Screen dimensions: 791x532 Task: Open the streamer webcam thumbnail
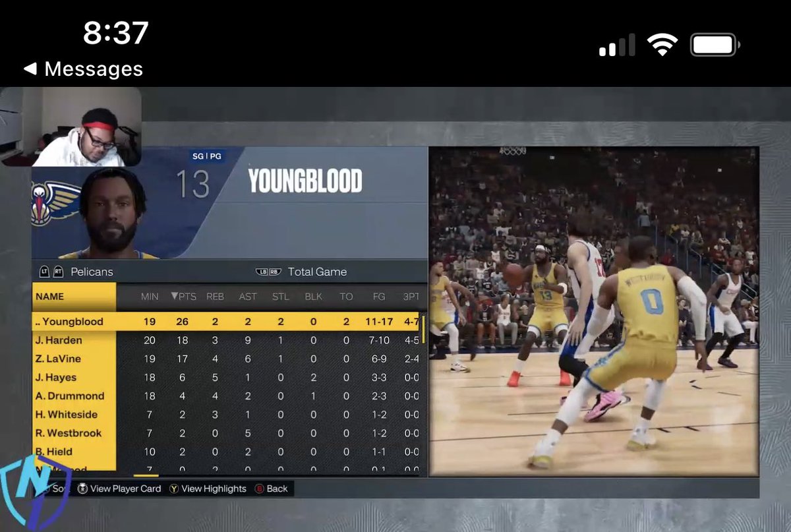pyautogui.click(x=71, y=127)
